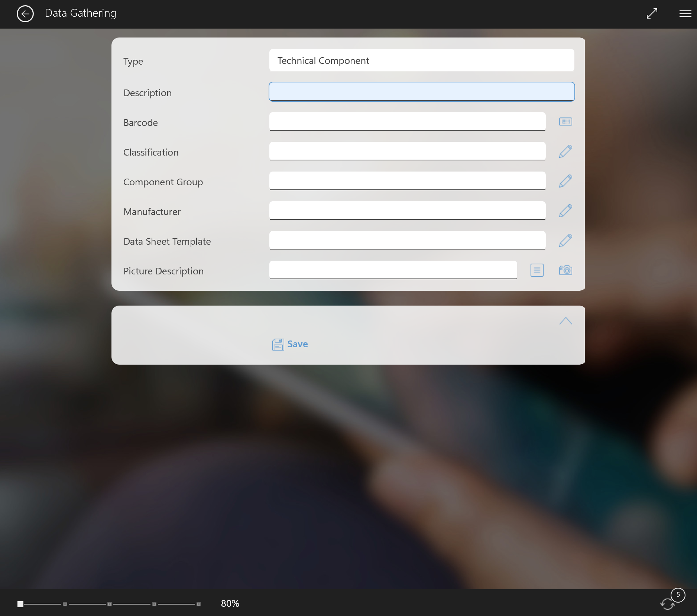
Task: Select the last marker on the progress slider
Action: [199, 604]
